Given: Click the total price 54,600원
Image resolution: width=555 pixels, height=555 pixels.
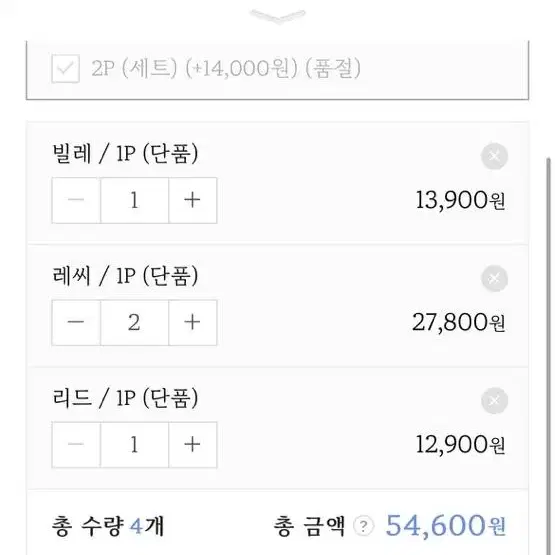Looking at the screenshot, I should click(446, 526).
